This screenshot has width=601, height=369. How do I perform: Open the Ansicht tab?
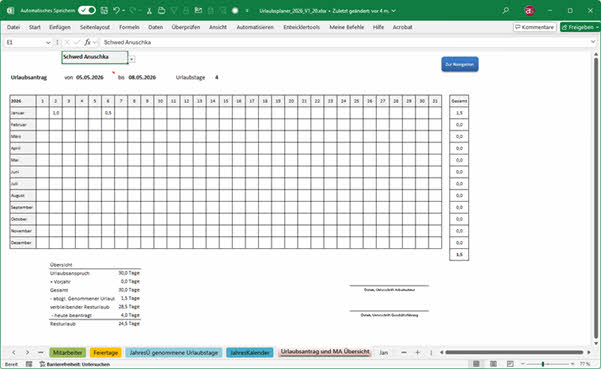coord(218,27)
